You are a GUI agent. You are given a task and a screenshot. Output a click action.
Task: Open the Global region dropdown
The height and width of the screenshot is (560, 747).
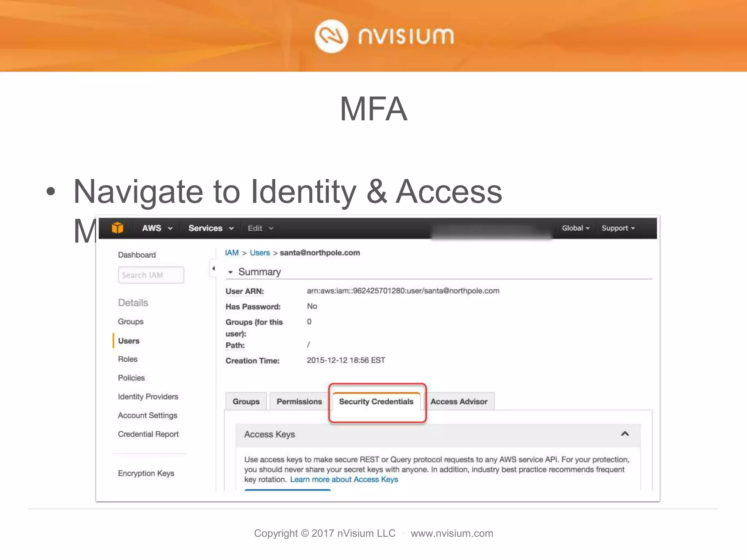pyautogui.click(x=576, y=228)
